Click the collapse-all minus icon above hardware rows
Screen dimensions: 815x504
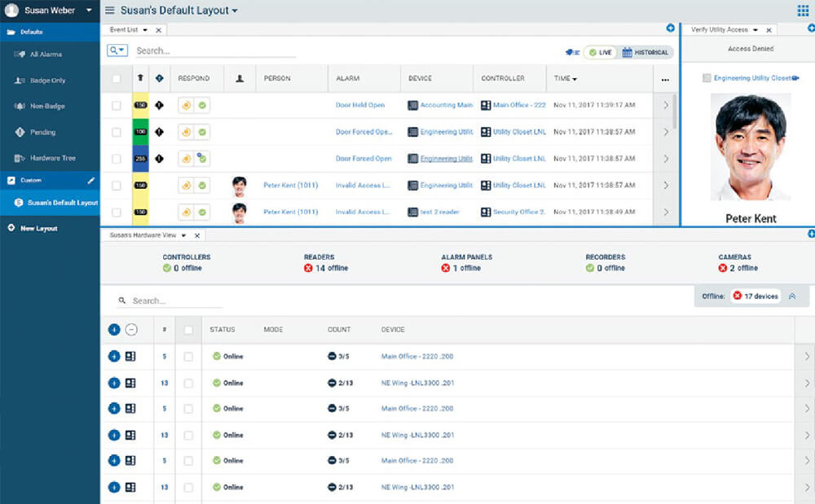[x=131, y=330]
